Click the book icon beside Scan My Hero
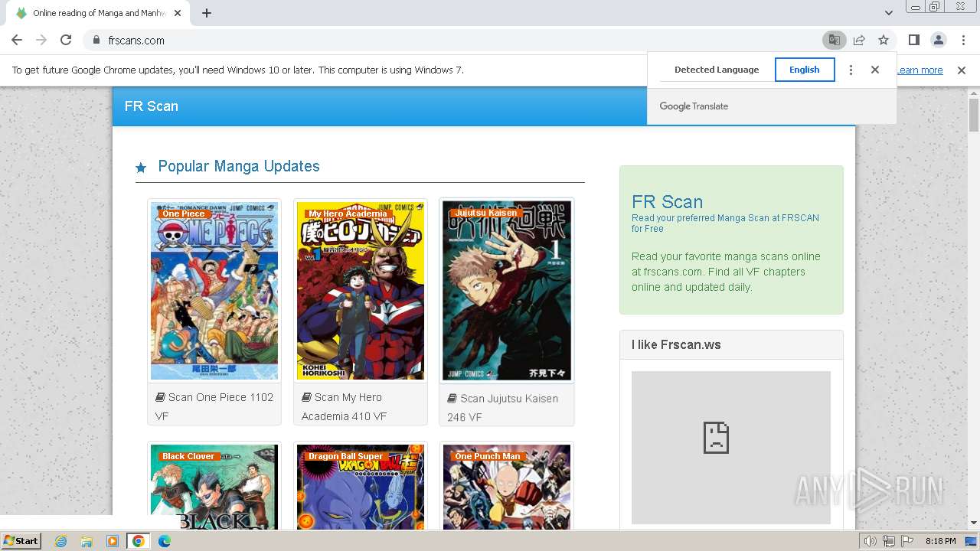The height and width of the screenshot is (551, 980). (306, 397)
